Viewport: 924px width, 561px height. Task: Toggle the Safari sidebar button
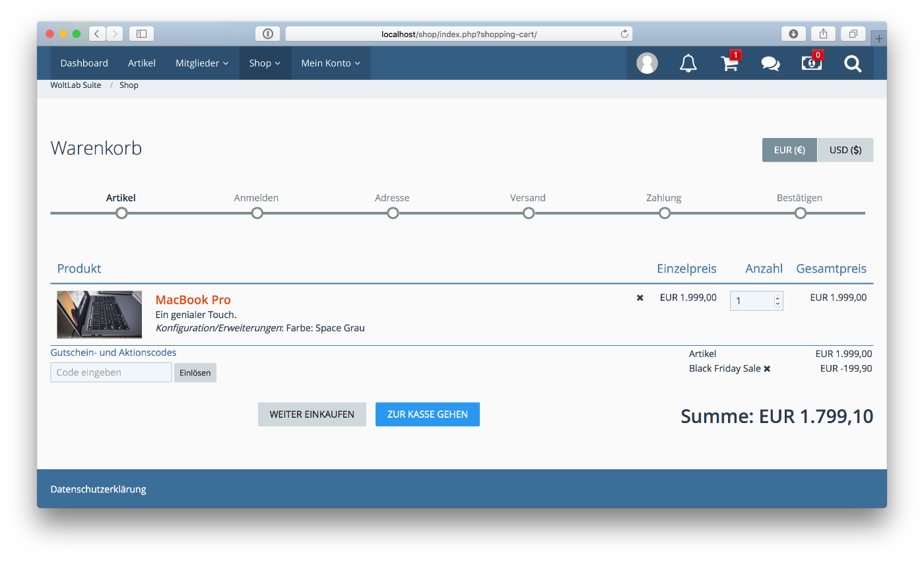[x=141, y=34]
